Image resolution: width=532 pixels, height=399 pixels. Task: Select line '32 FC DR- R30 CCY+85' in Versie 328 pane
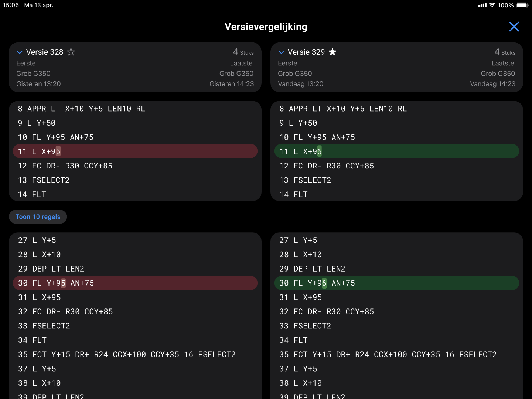pyautogui.click(x=135, y=311)
